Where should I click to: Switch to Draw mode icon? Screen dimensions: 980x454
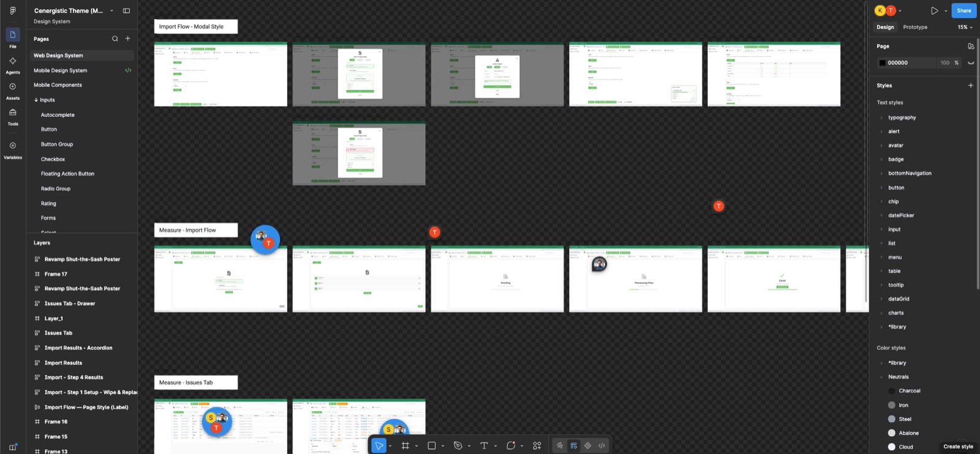click(x=559, y=445)
